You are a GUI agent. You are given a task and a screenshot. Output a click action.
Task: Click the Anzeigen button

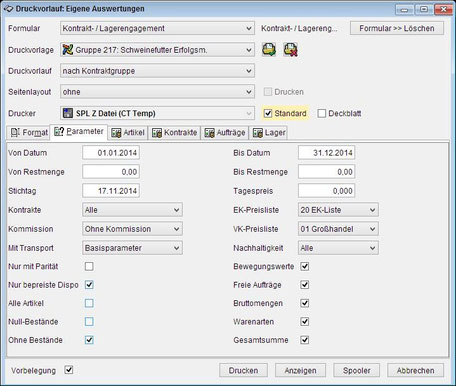pyautogui.click(x=300, y=370)
